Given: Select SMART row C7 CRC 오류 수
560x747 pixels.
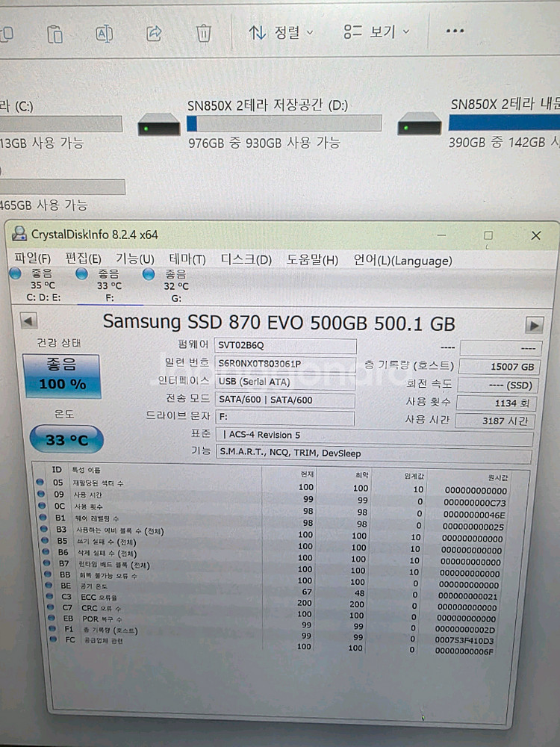Looking at the screenshot, I should click(272, 612).
